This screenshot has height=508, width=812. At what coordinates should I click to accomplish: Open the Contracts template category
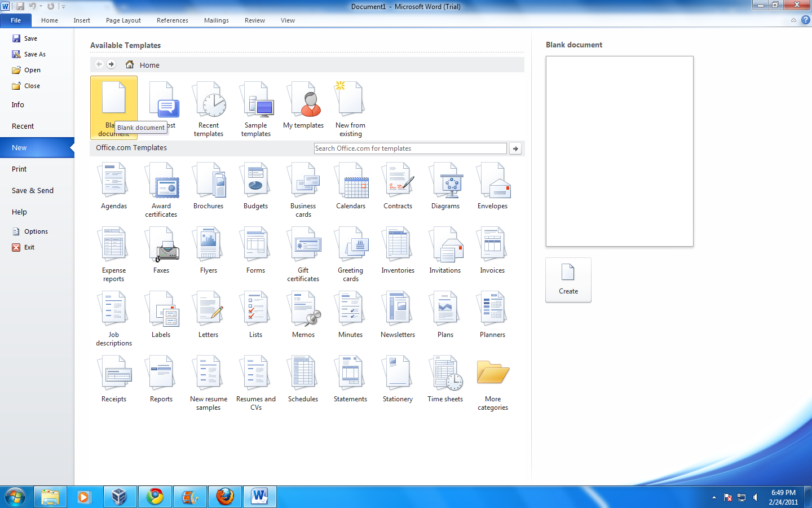click(x=398, y=186)
